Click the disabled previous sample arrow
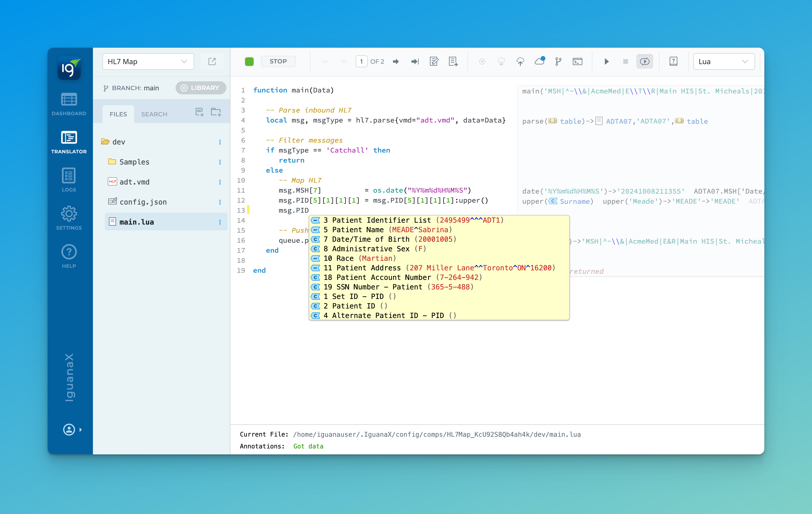Screen dimensions: 812x514 344,62
